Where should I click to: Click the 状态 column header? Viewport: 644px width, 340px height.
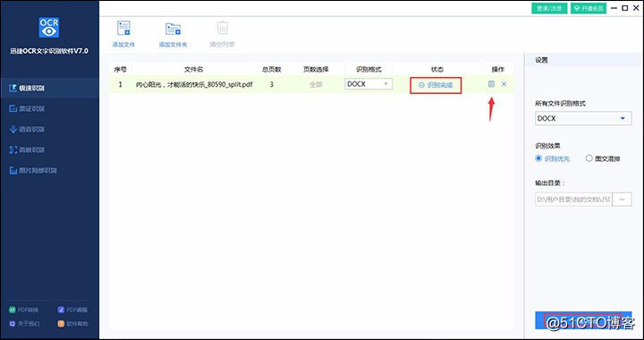(437, 70)
